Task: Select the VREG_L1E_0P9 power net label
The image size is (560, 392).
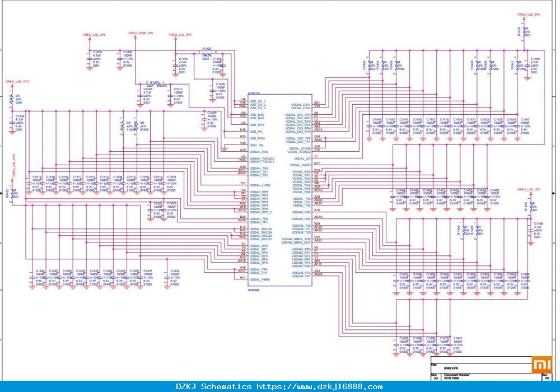Action: point(180,35)
